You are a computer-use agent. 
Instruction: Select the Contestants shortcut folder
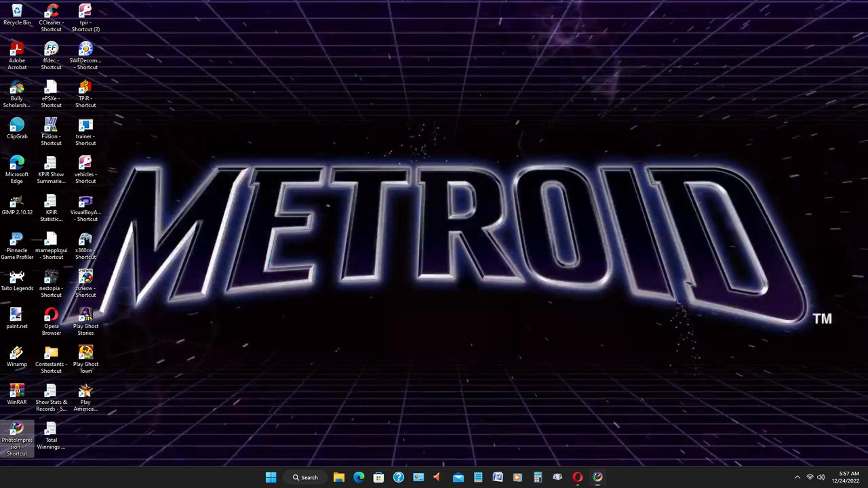tap(51, 359)
